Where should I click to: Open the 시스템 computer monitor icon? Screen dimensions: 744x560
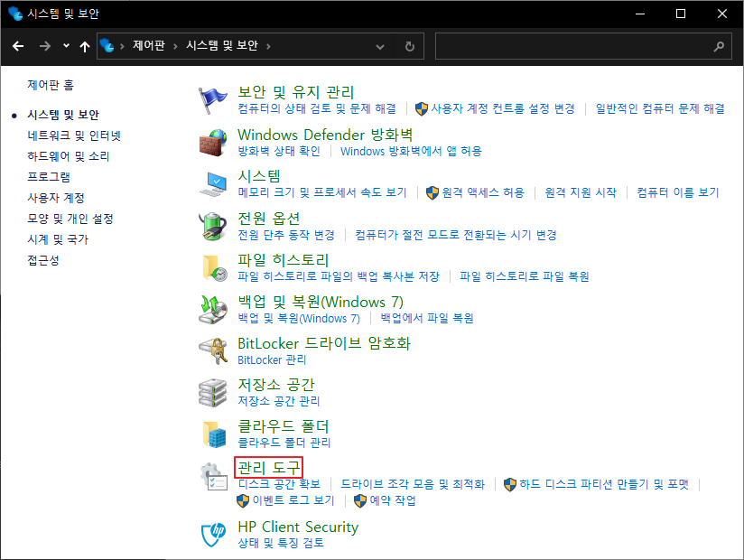tap(212, 184)
